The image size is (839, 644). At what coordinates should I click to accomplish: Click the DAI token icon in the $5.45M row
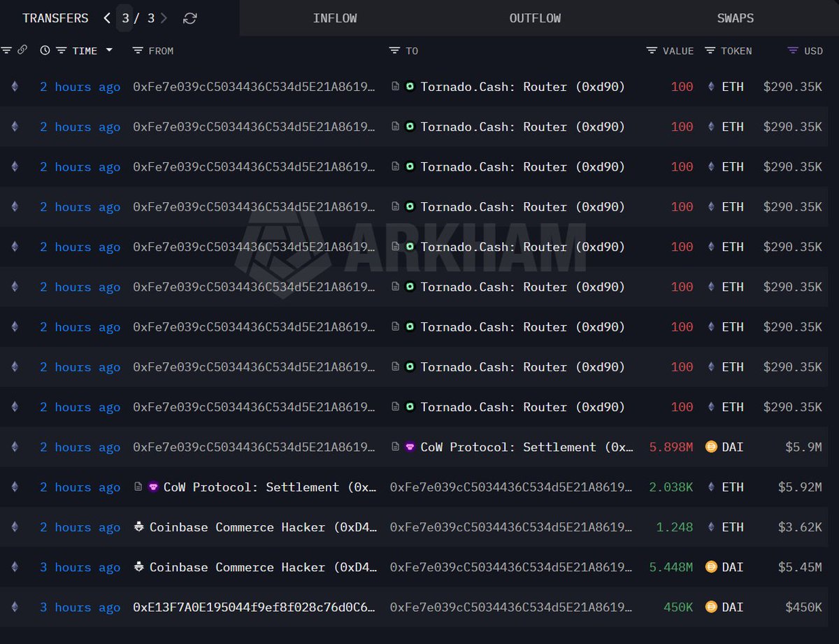point(711,567)
